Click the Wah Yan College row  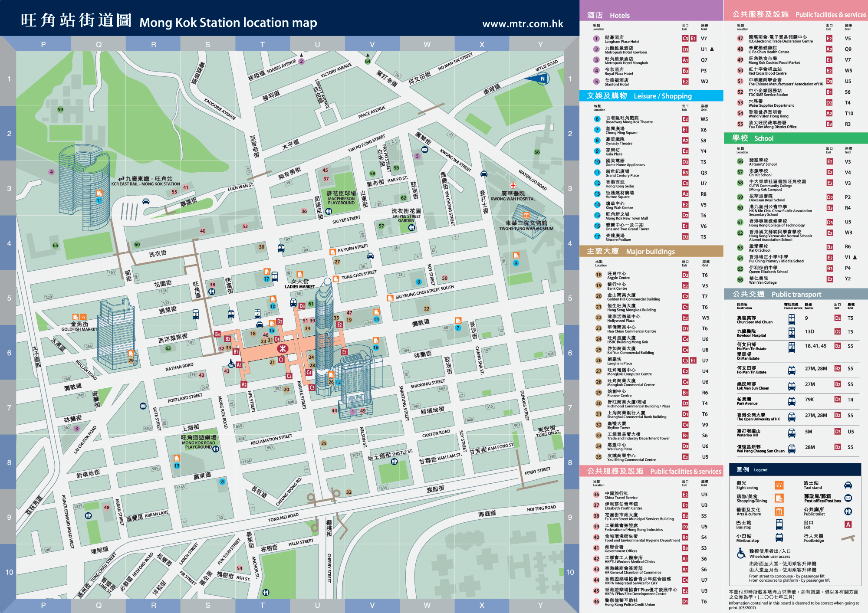(796, 280)
